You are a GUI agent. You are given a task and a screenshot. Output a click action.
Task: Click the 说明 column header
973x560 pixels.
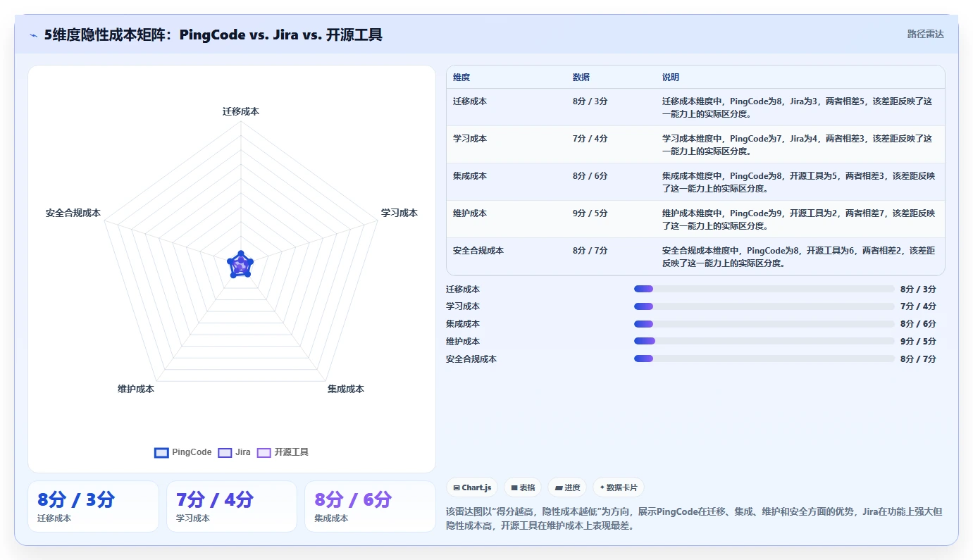point(671,77)
